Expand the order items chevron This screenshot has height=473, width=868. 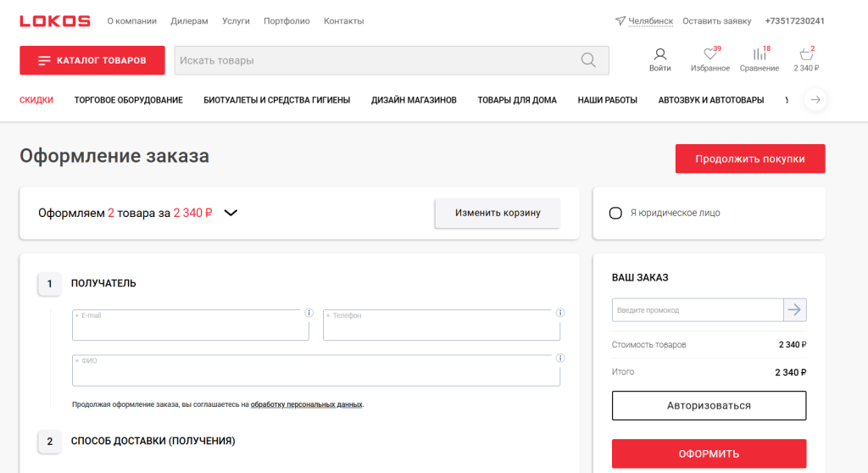(231, 213)
